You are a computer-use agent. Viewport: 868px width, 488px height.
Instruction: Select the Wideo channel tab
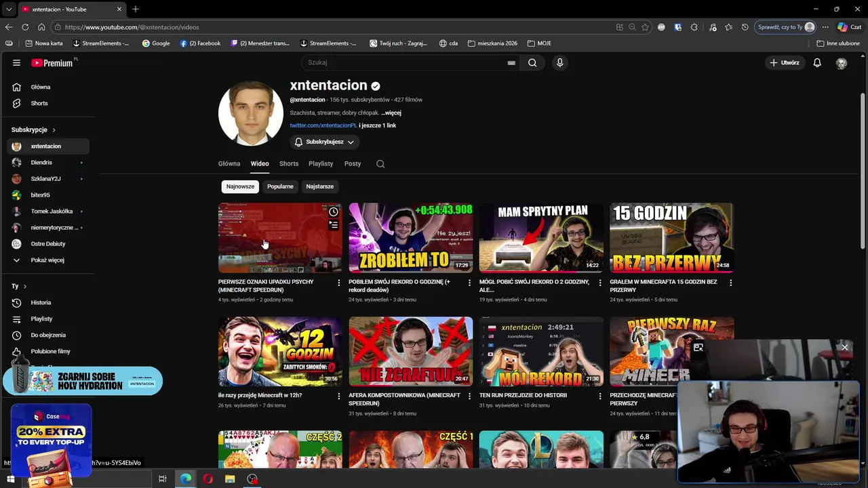[x=260, y=163]
